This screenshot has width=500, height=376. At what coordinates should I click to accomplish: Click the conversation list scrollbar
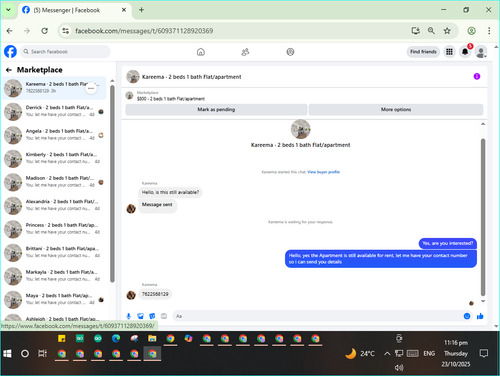coord(112,183)
